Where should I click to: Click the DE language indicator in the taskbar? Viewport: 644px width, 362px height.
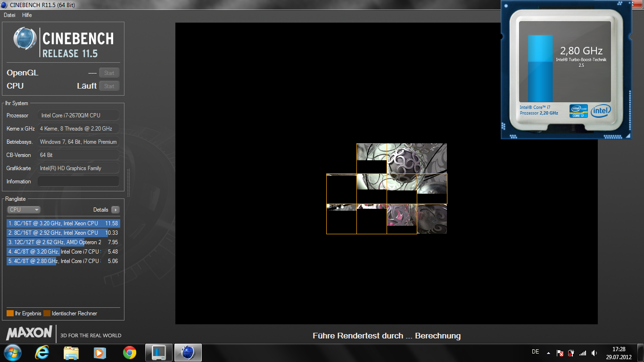[536, 352]
